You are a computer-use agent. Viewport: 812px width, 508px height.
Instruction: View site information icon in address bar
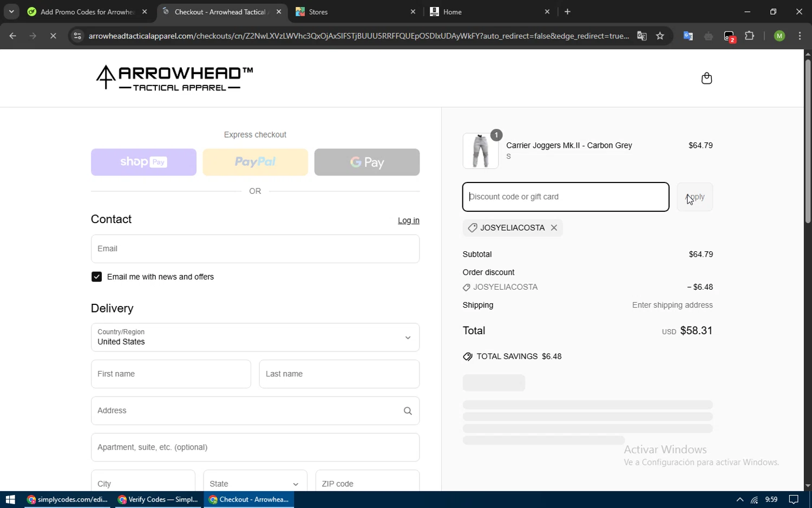coord(77,36)
